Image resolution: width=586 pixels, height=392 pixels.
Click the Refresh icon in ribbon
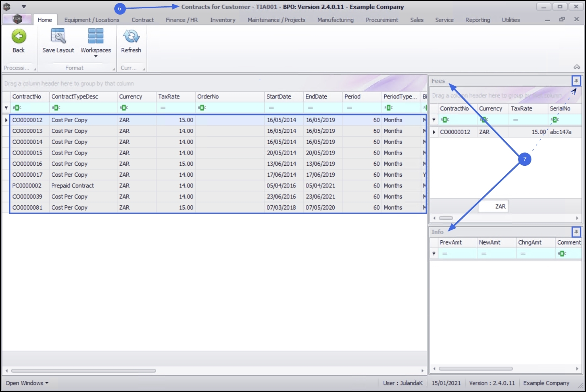click(x=131, y=37)
